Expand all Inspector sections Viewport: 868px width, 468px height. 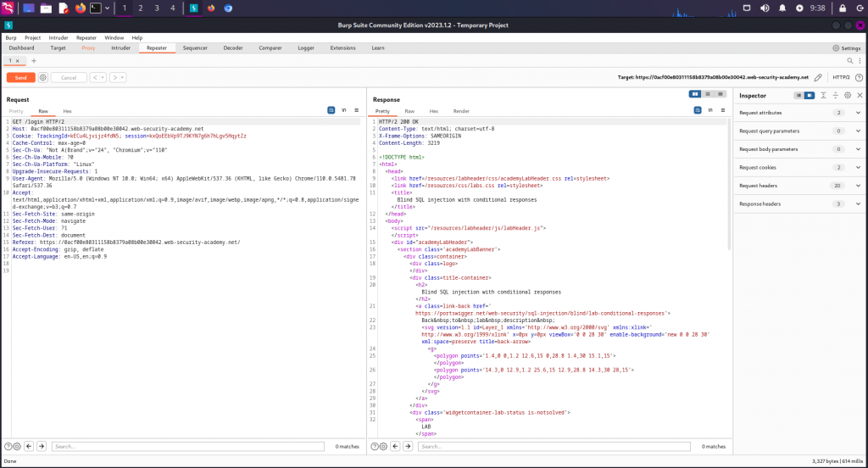[x=823, y=95]
